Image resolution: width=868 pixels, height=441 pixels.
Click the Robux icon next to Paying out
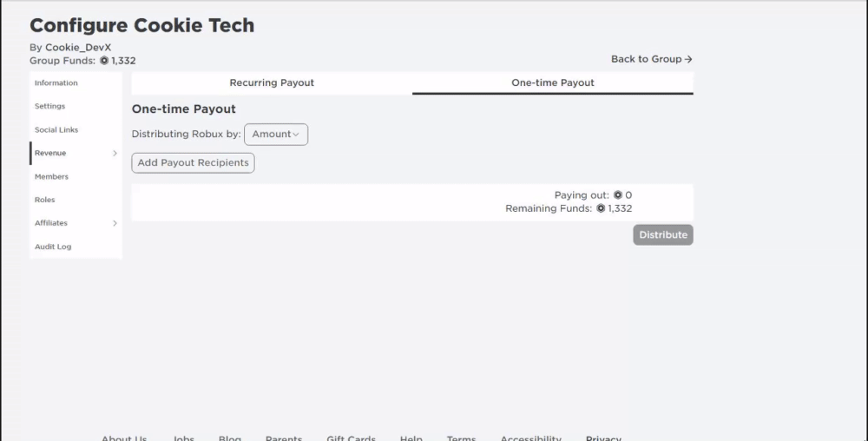point(618,194)
